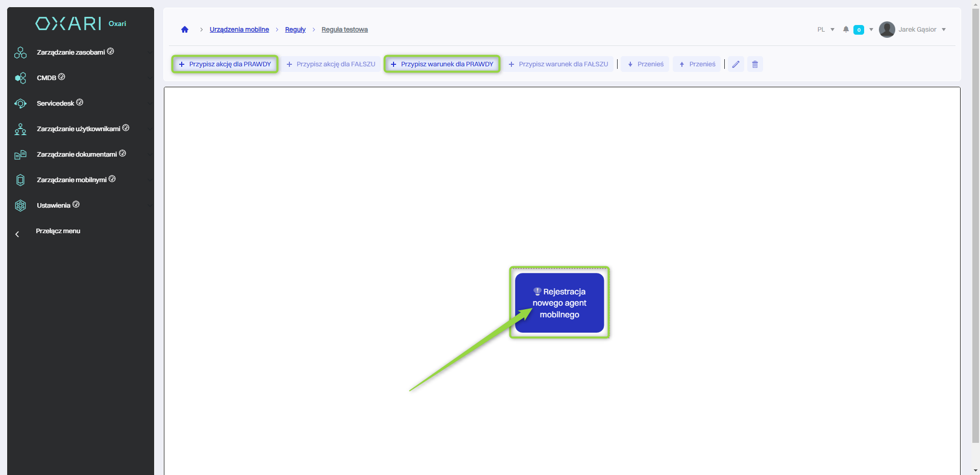This screenshot has height=475, width=980.
Task: Collapse sidebar with Przełącz menu
Action: [58, 231]
